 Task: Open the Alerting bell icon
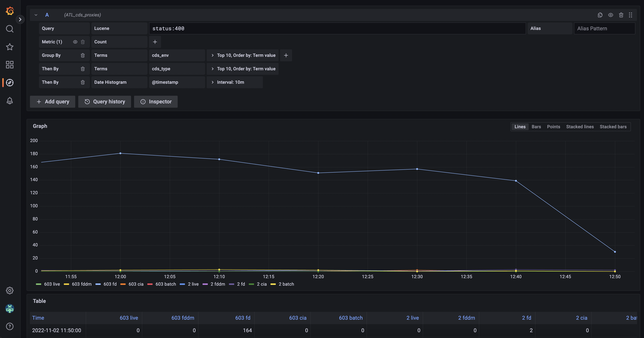[x=10, y=101]
